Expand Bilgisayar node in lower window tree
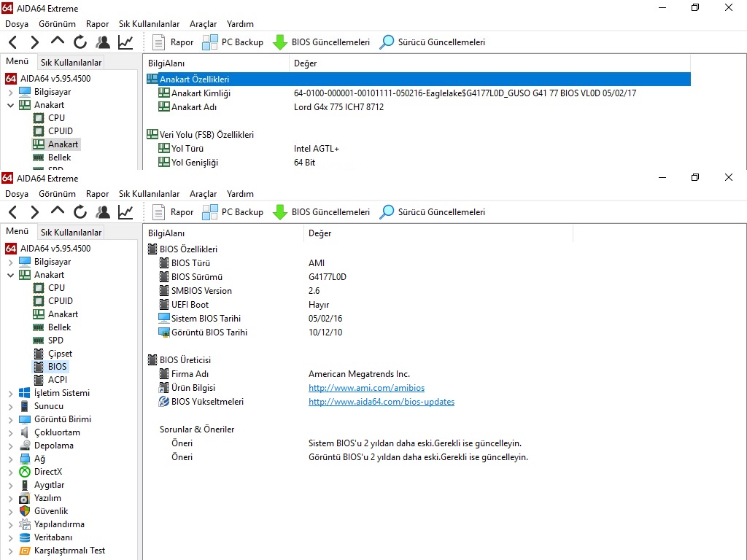Screen dimensions: 747x560 10,262
